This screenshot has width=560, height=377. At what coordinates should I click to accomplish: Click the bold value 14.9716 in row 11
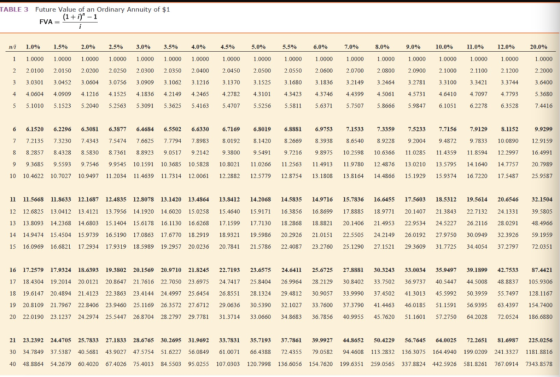pos(322,200)
